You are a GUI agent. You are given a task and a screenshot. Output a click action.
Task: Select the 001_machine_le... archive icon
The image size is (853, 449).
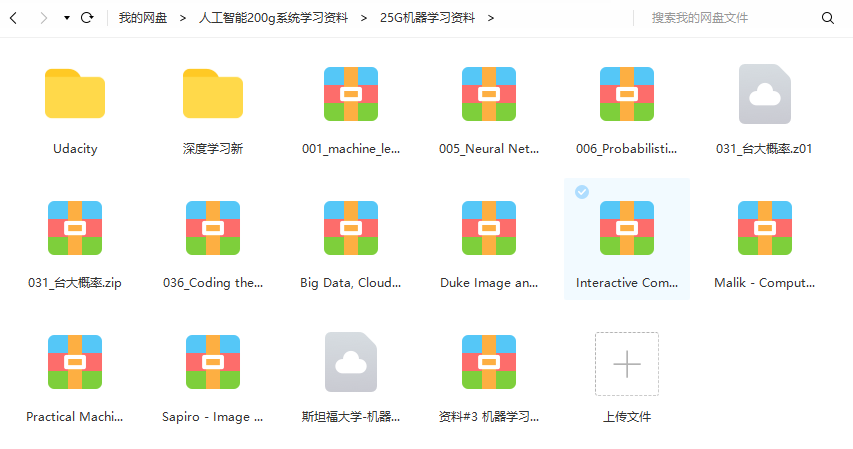pos(351,94)
